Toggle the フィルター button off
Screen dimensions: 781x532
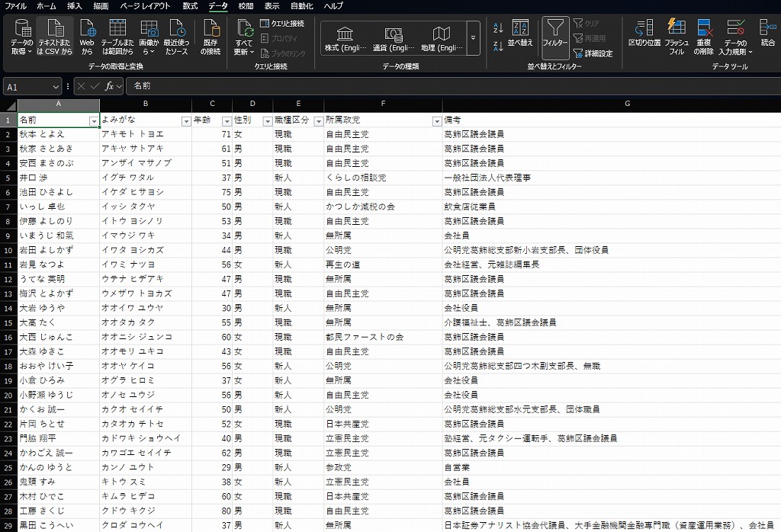pos(555,35)
